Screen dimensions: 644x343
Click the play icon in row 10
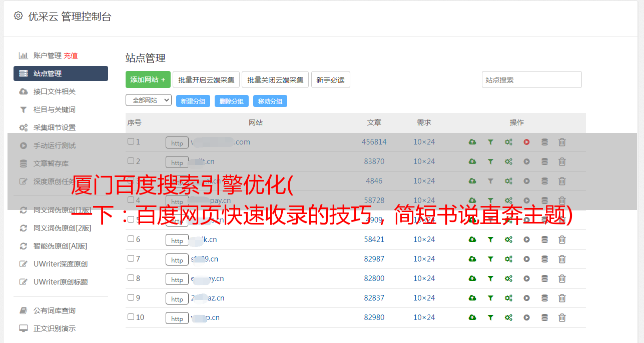click(x=526, y=317)
